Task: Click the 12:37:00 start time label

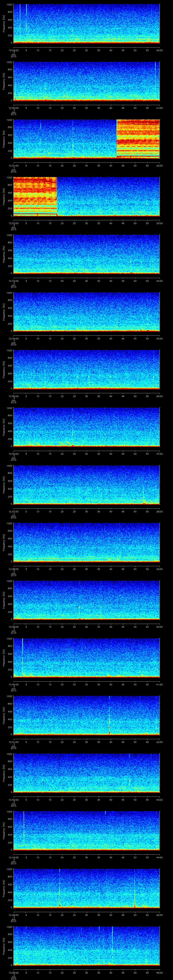Action: [x=13, y=511]
